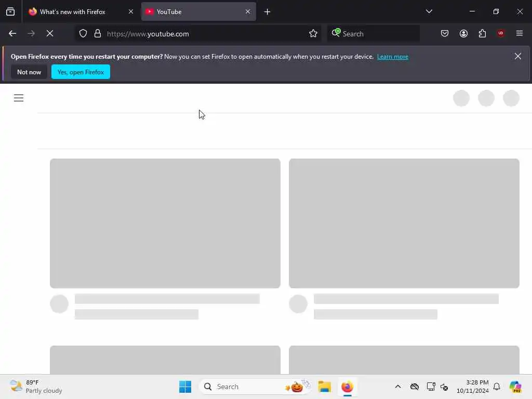Launch Copilot preview from taskbar
532x399 pixels.
tap(515, 387)
